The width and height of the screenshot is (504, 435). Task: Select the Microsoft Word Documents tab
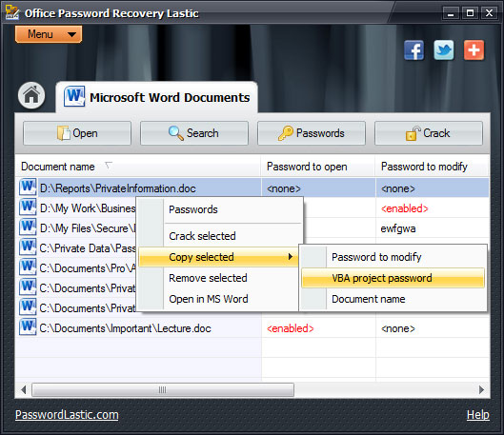(157, 98)
